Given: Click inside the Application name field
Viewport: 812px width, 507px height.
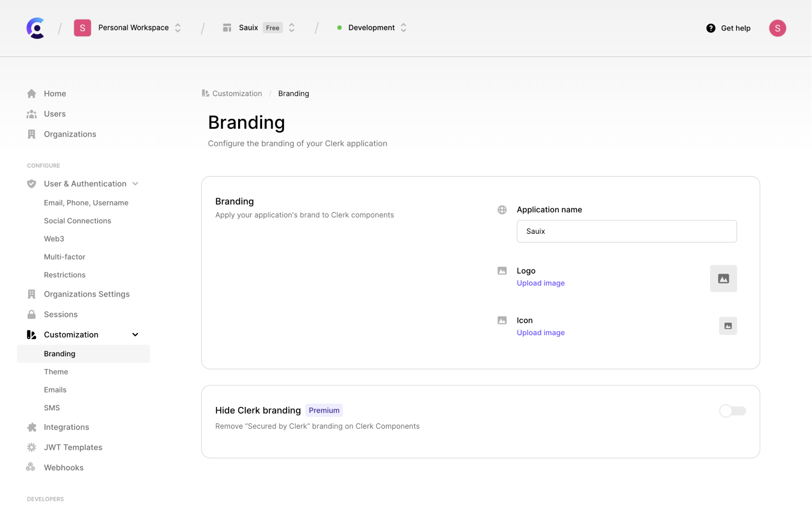Looking at the screenshot, I should pyautogui.click(x=626, y=231).
